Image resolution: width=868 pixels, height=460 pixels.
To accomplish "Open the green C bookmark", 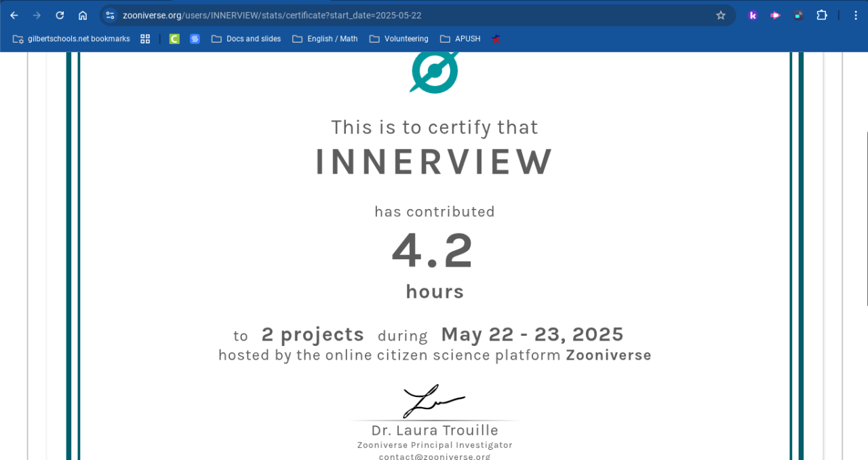I will pyautogui.click(x=174, y=39).
